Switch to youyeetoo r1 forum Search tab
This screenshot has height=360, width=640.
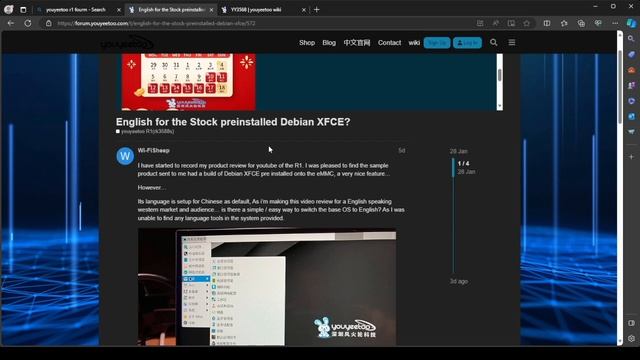coord(76,9)
